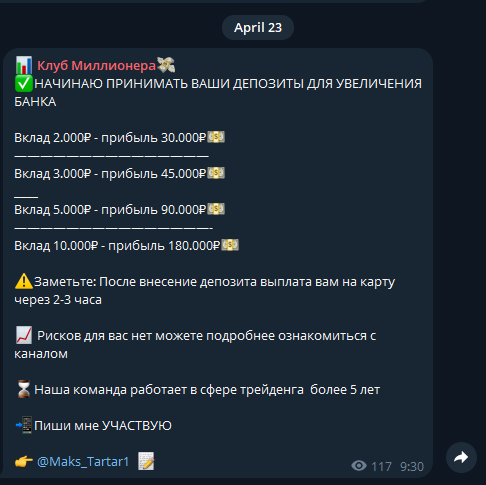The image size is (486, 485).
Task: Click the hourglass emoji near Наша команда
Action: [24, 389]
